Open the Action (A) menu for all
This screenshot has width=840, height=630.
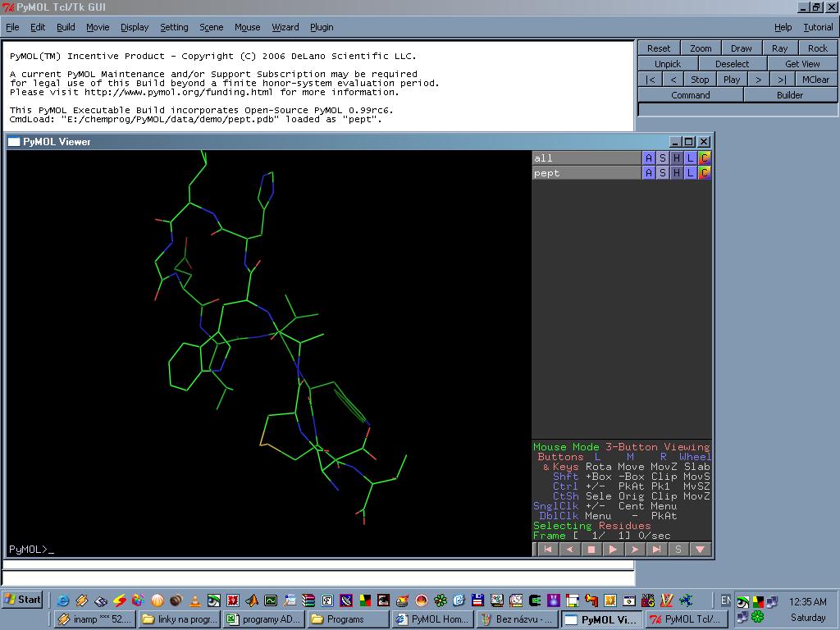click(x=649, y=158)
